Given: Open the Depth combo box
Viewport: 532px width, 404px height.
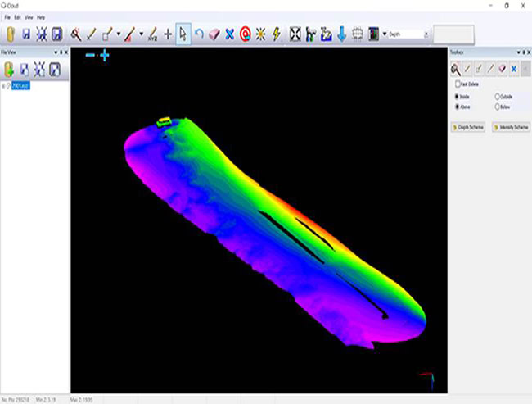Looking at the screenshot, I should [408, 34].
